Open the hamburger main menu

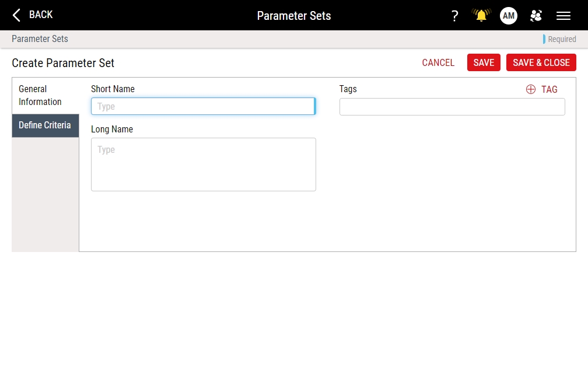[563, 16]
